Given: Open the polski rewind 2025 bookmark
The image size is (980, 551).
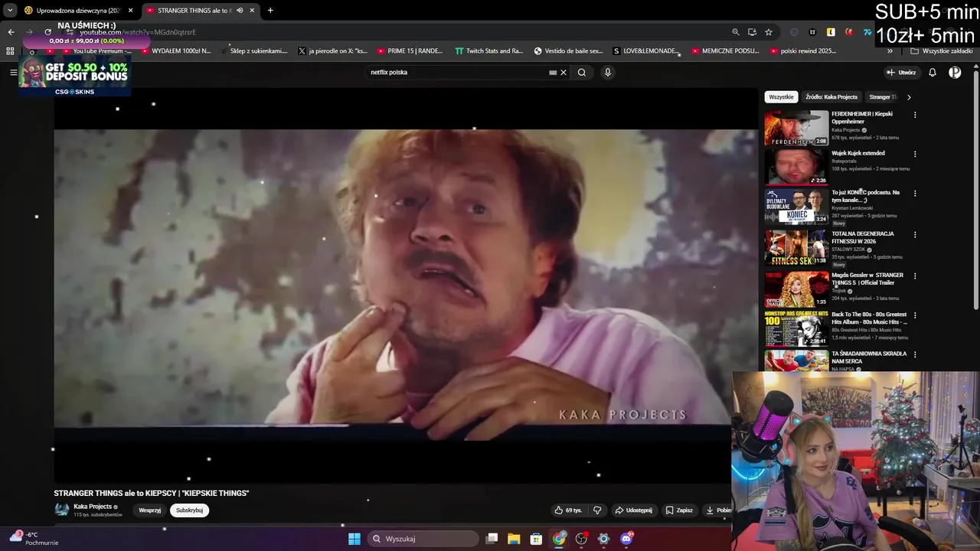Looking at the screenshot, I should (802, 51).
